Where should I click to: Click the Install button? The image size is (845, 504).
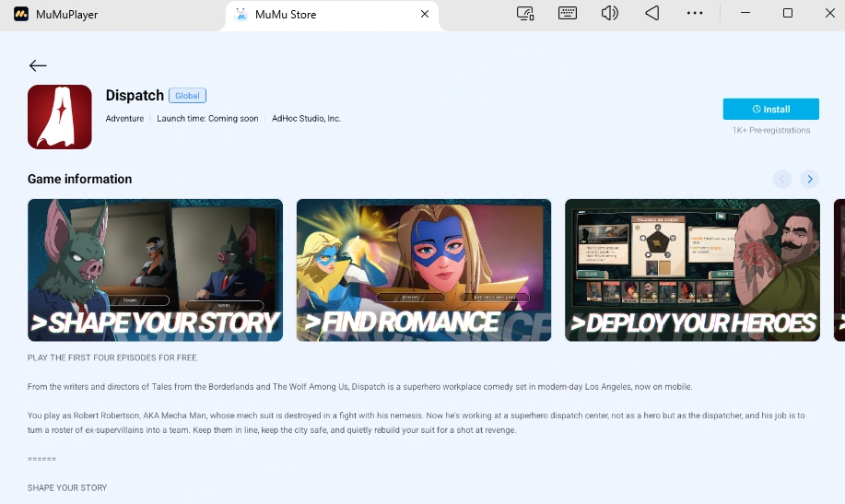(770, 109)
